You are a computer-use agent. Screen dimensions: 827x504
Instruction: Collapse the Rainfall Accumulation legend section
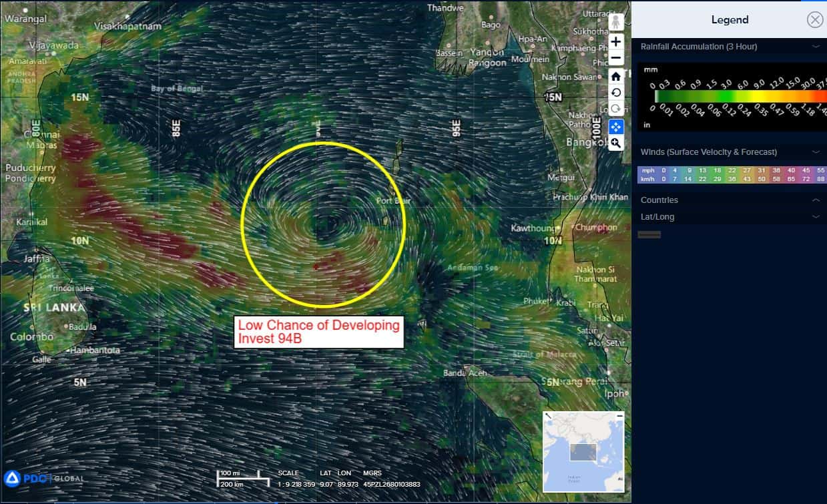click(816, 47)
